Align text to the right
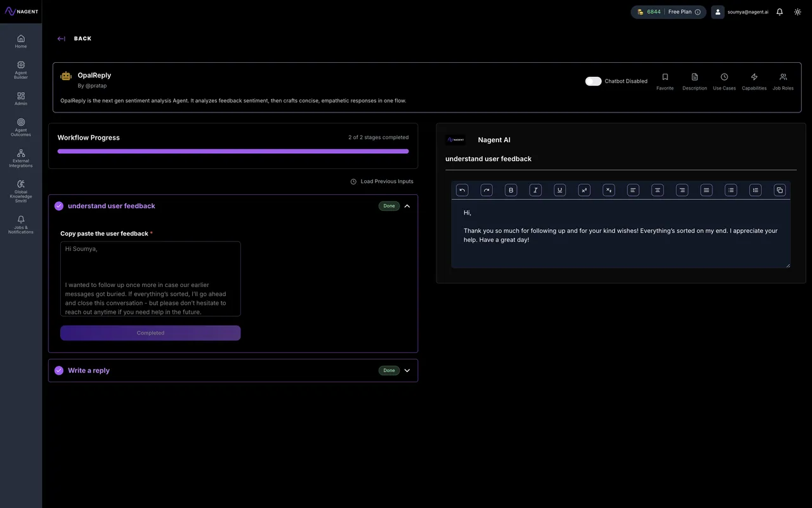 682,190
